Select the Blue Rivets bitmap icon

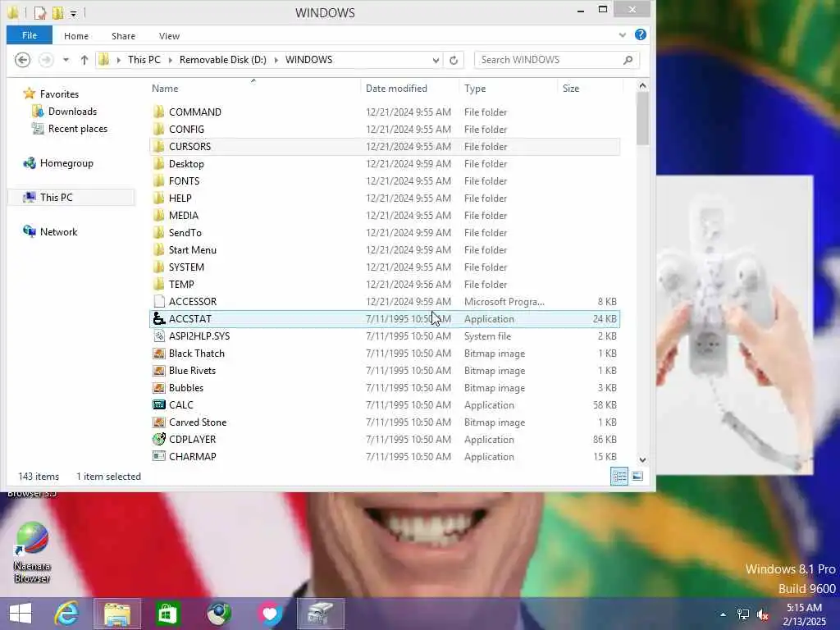point(158,370)
